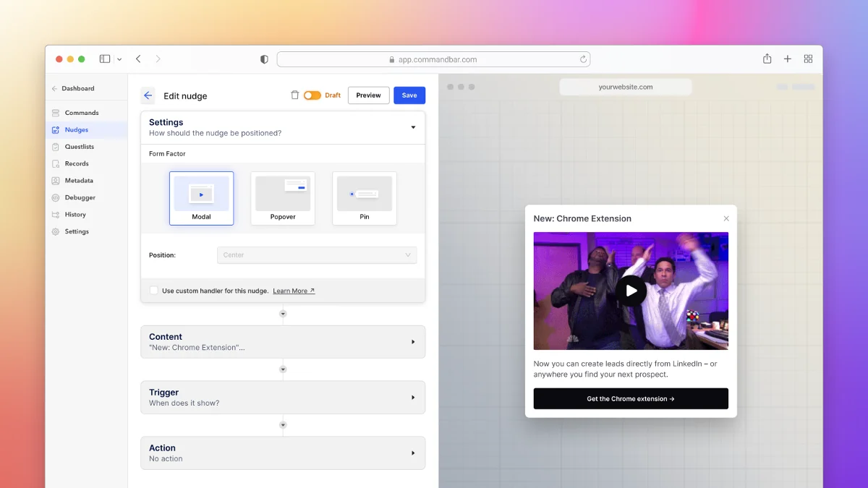This screenshot has width=868, height=488.
Task: Click the History clock icon
Action: (x=56, y=215)
